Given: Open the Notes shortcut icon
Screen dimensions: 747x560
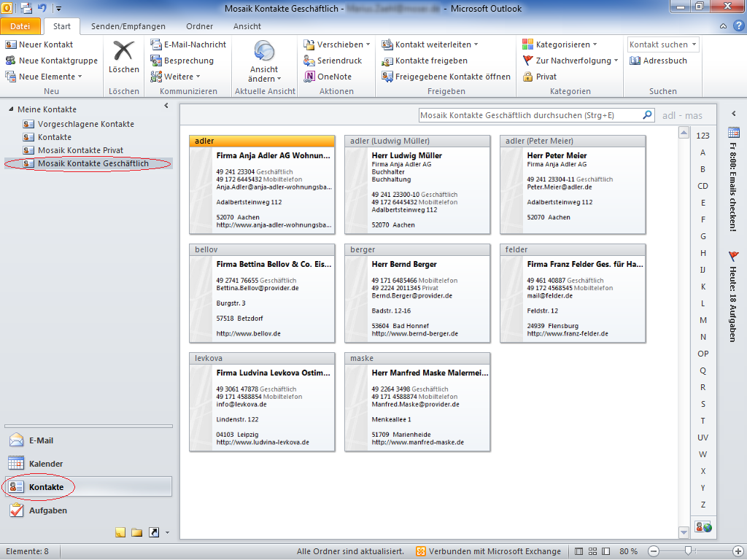Looking at the screenshot, I should [x=120, y=532].
